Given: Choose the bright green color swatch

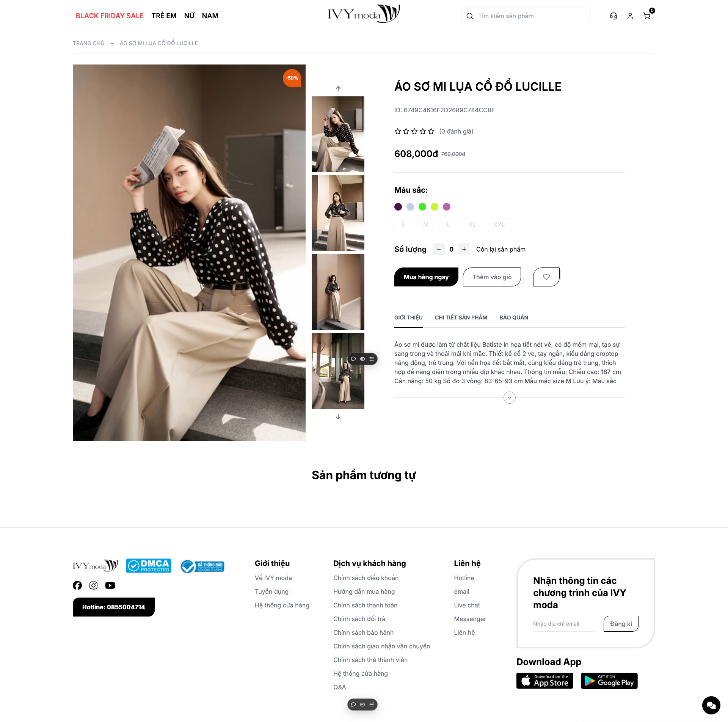Looking at the screenshot, I should click(422, 207).
